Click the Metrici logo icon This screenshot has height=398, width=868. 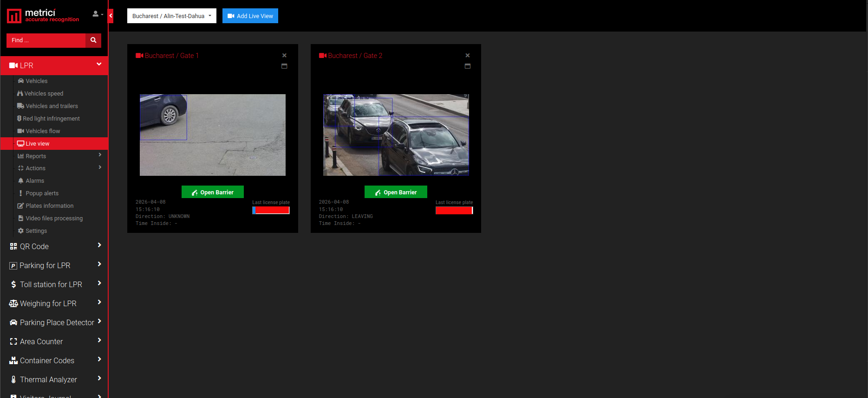(14, 16)
